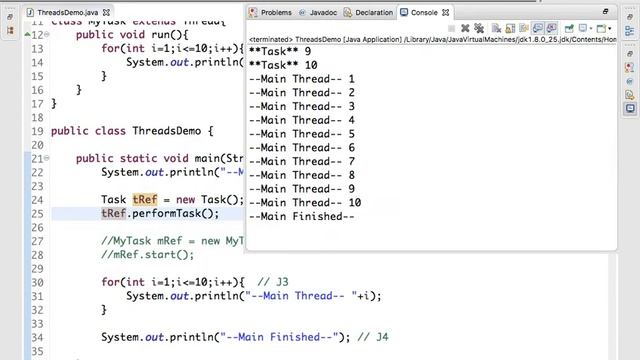Open the Package Explorer icon in left trim
Viewport: 640px width, 360px height.
coord(10,31)
